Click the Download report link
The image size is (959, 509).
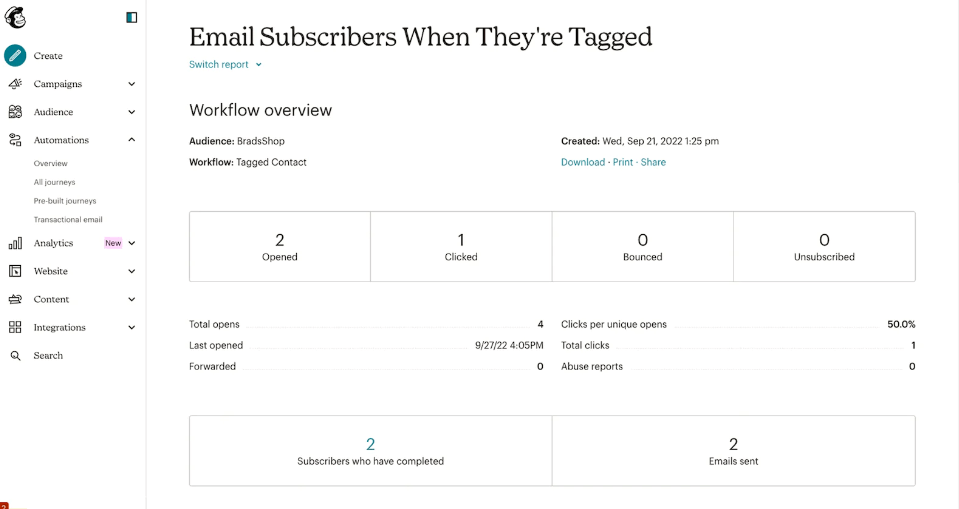pyautogui.click(x=582, y=162)
